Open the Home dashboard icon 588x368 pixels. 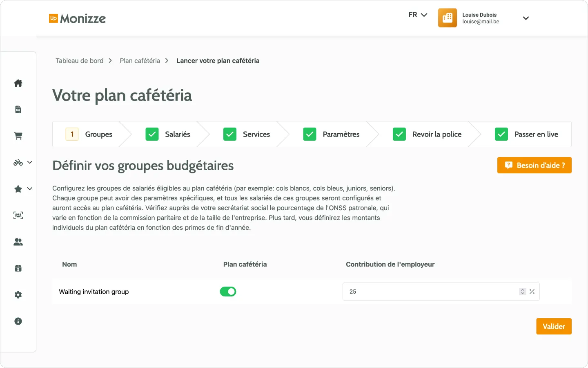pyautogui.click(x=18, y=83)
